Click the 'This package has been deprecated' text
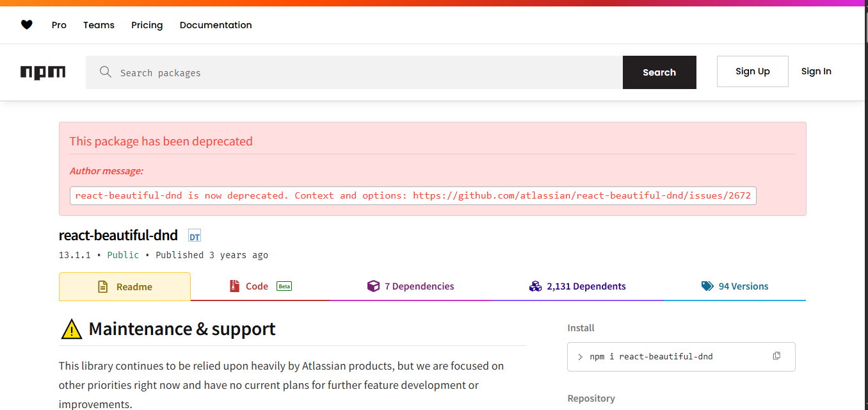Screen dimensions: 868x410 tap(161, 141)
